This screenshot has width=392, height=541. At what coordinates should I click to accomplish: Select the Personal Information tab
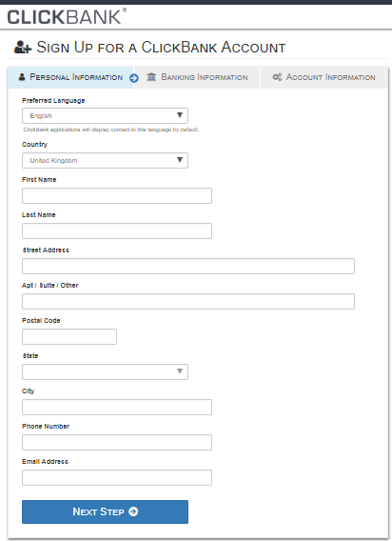coord(70,77)
